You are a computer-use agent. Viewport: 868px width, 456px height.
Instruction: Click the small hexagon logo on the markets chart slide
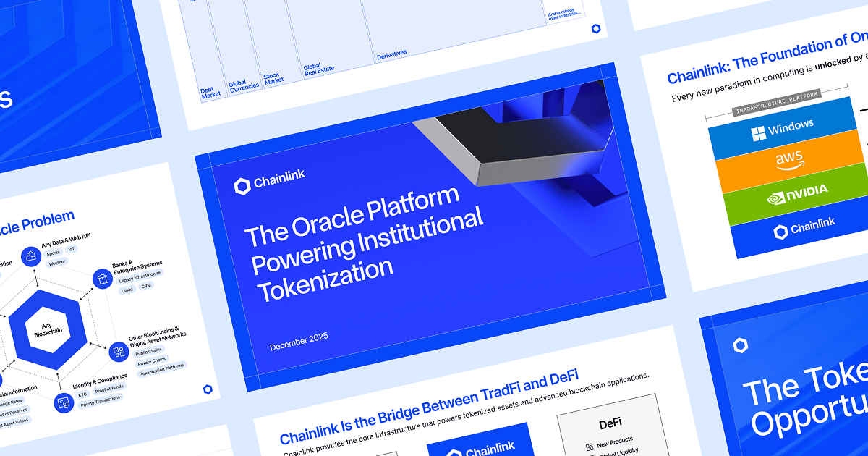595,28
